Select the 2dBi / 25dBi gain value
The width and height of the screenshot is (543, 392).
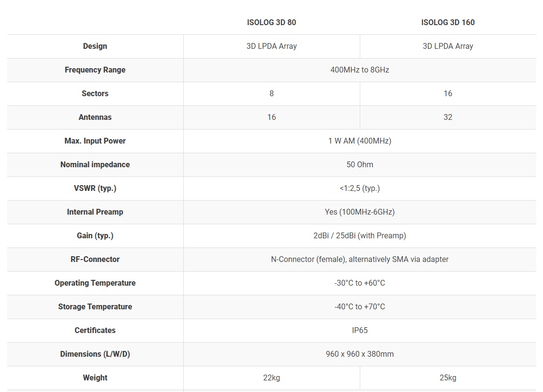(360, 235)
